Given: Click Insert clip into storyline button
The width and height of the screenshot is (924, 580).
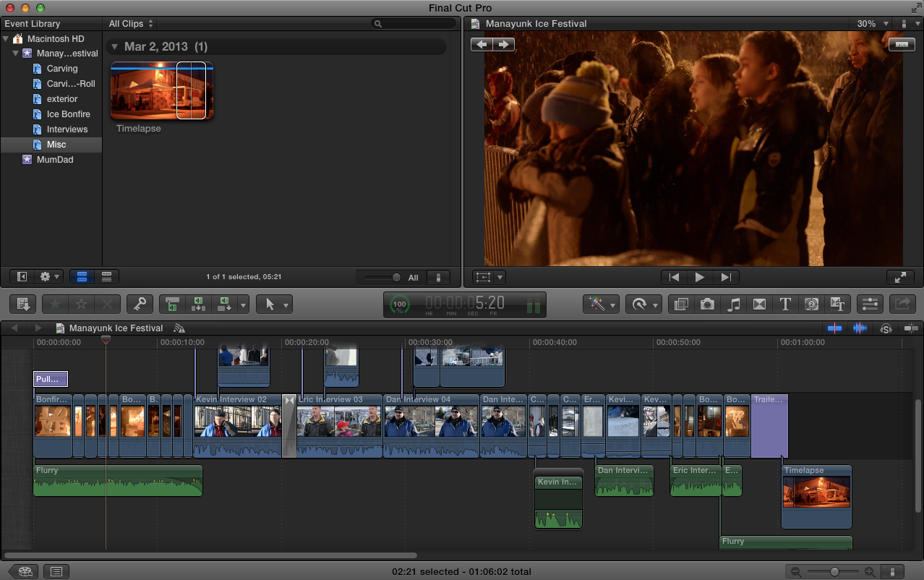Looking at the screenshot, I should [198, 304].
